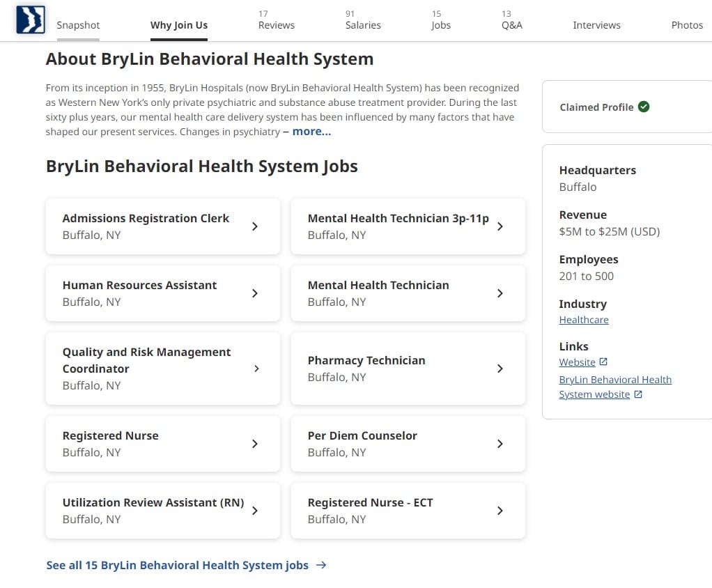The image size is (712, 588).
Task: Click the 'BryLin Behavioral Health System Jobs' heading
Action: coord(201,167)
